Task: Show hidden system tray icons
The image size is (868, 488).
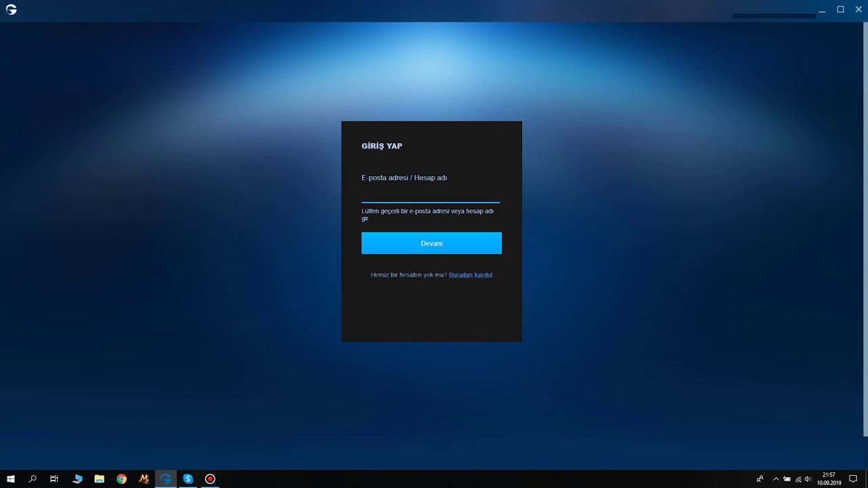Action: pyautogui.click(x=776, y=479)
